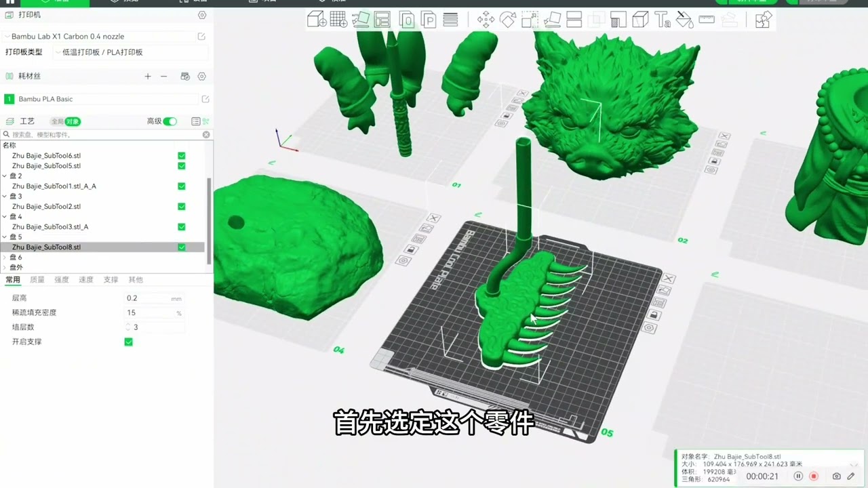Stop the screen recording
Screen dimensions: 868x488
814,476
